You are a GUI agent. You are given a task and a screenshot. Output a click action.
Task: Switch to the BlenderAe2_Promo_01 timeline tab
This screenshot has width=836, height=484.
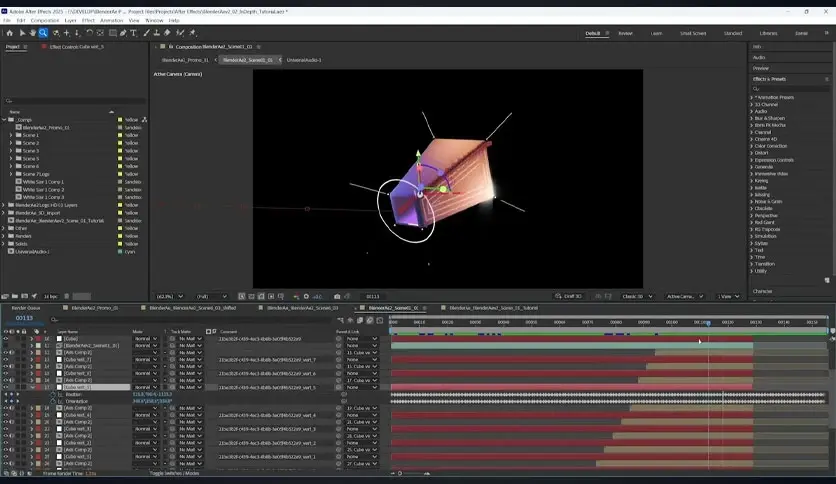(x=94, y=308)
